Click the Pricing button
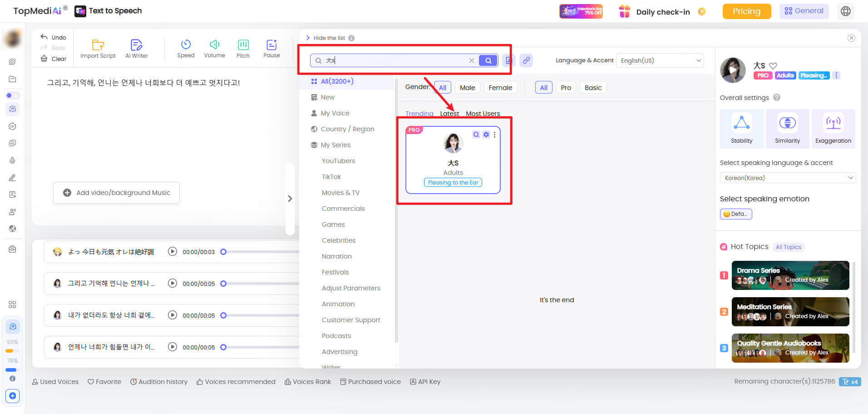Screen dimensions: 868x414 point(747,11)
